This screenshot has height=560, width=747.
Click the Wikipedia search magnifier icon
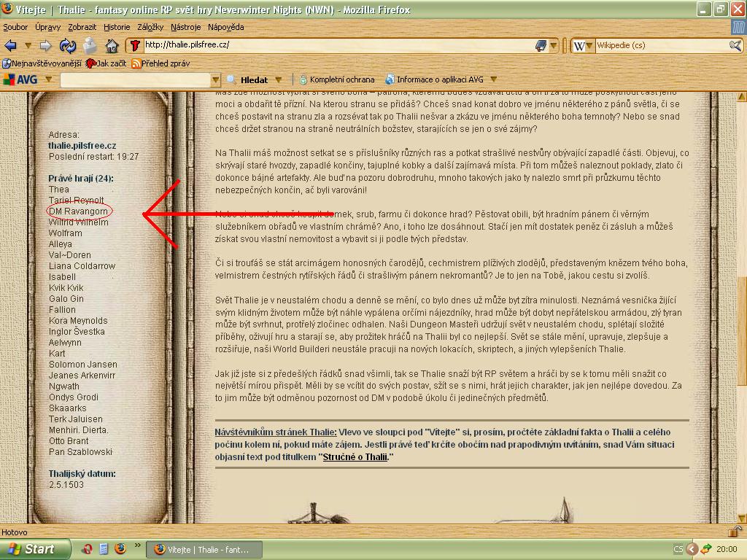click(735, 45)
